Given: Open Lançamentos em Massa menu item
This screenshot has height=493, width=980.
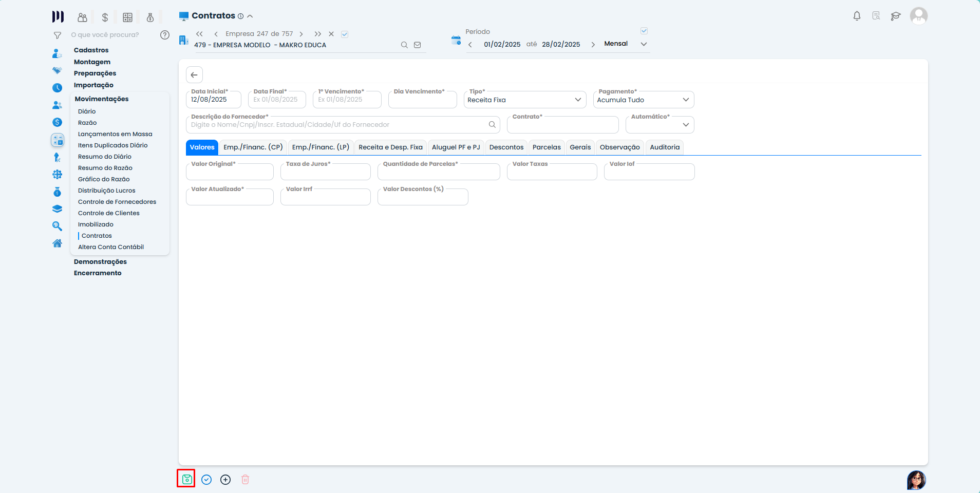Looking at the screenshot, I should coord(115,134).
